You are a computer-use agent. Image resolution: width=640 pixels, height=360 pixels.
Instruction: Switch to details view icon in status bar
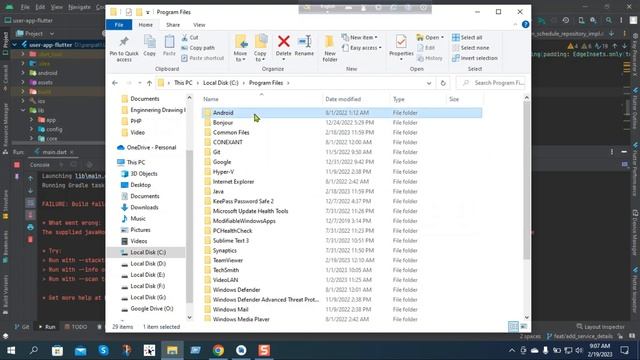click(x=513, y=327)
